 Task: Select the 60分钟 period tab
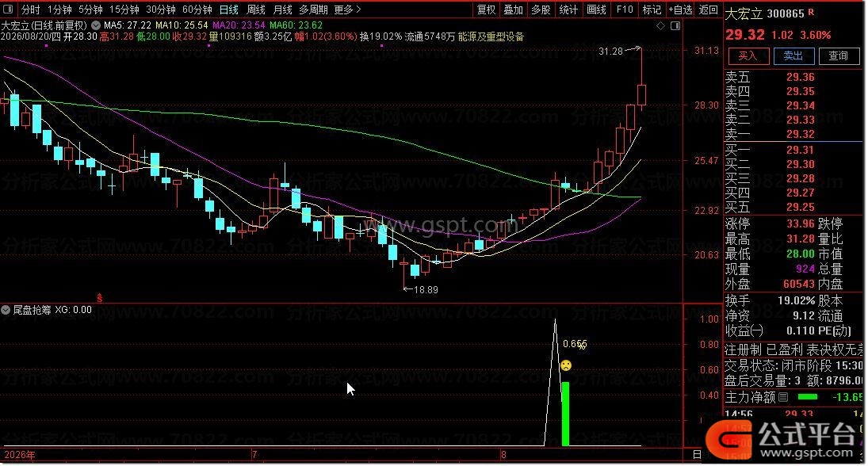point(197,10)
